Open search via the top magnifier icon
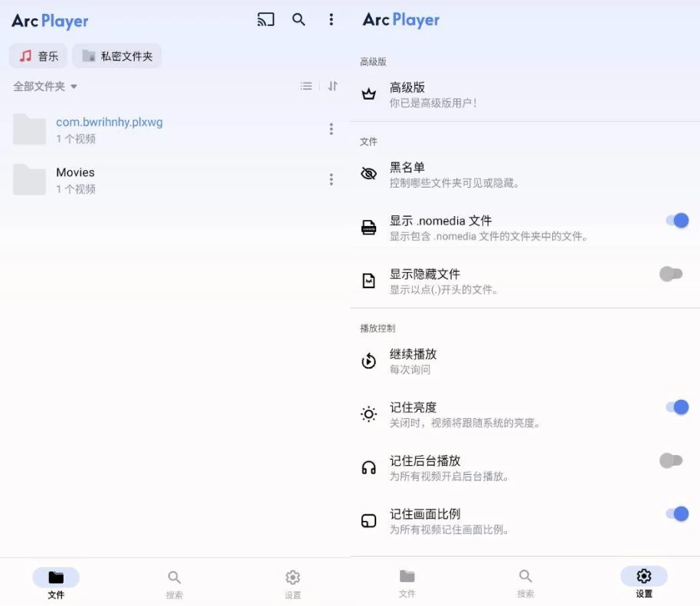 click(299, 20)
